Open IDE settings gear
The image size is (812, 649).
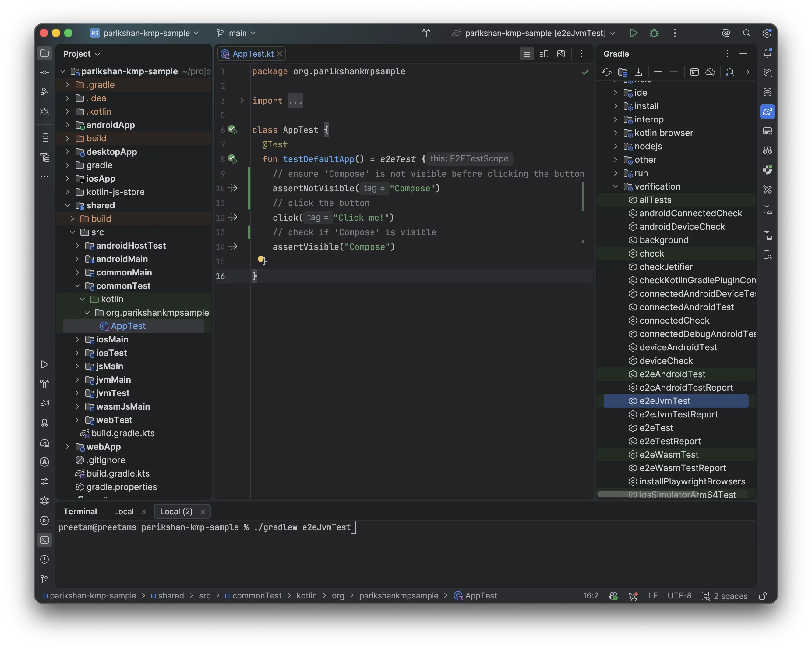click(767, 33)
